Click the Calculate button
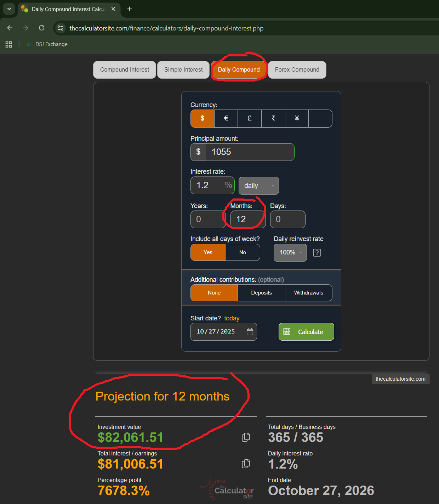The width and height of the screenshot is (439, 504). coord(306,332)
